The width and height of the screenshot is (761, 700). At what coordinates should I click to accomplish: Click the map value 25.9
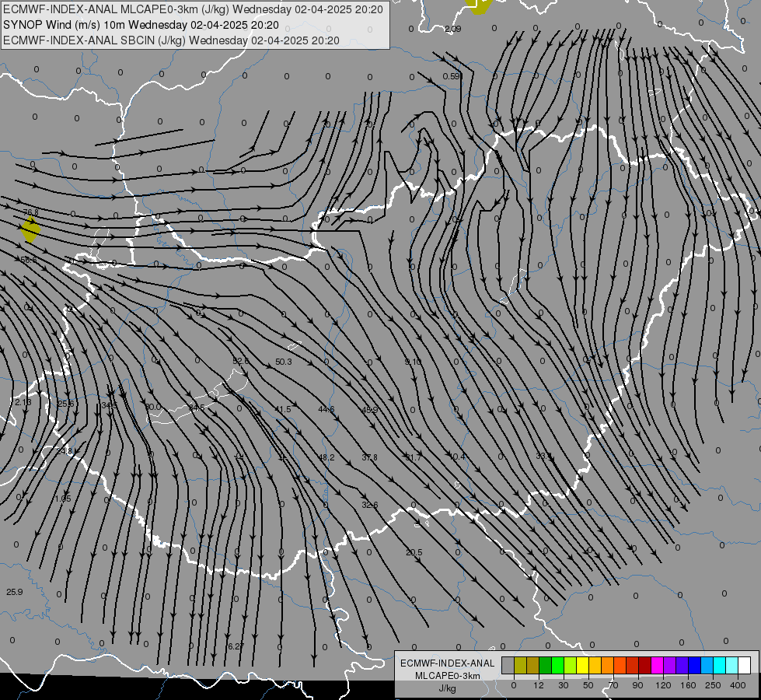point(15,592)
